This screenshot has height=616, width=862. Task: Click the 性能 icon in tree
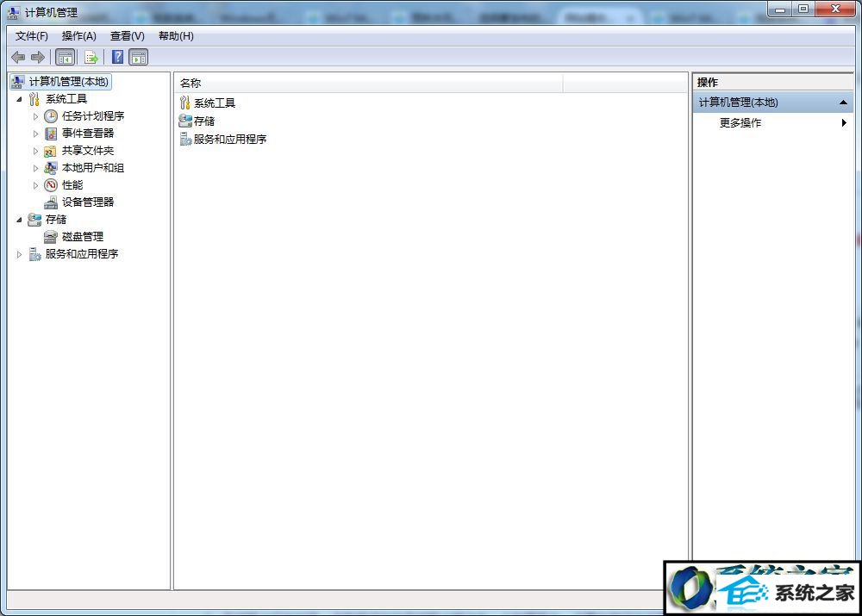(51, 185)
